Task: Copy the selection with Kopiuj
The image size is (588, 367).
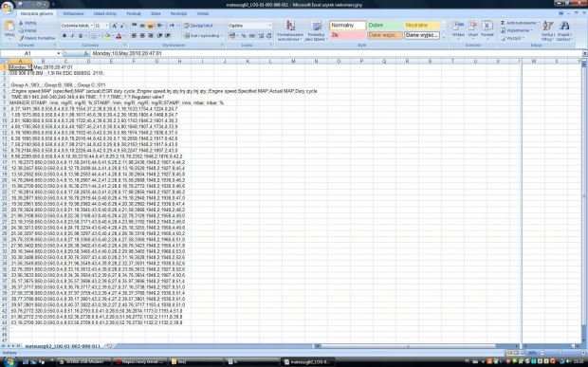Action: (x=28, y=30)
